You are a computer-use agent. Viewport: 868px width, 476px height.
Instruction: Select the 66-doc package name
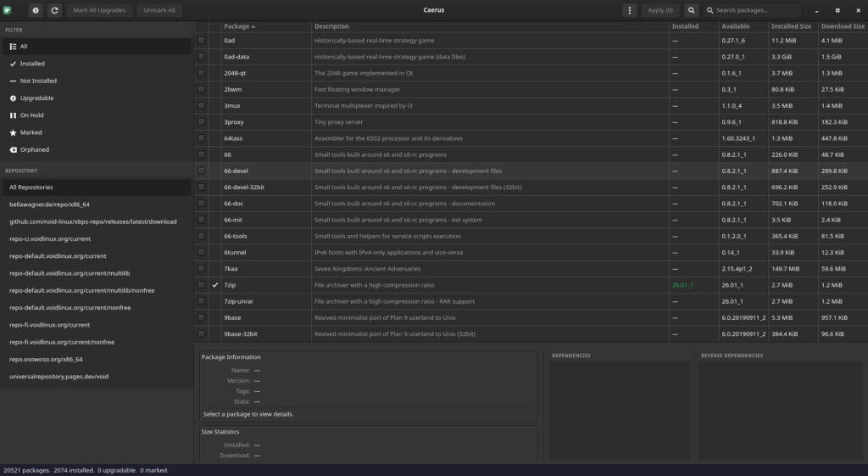pos(234,204)
